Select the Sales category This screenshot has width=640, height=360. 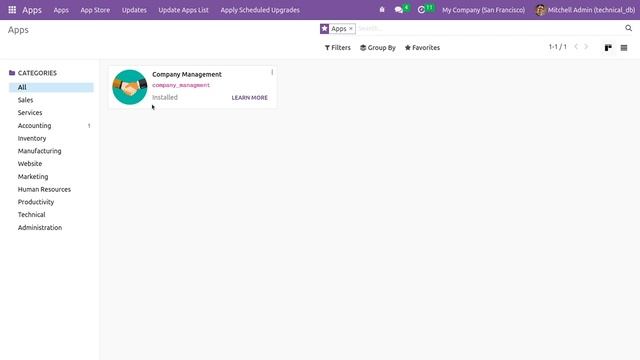point(51,100)
